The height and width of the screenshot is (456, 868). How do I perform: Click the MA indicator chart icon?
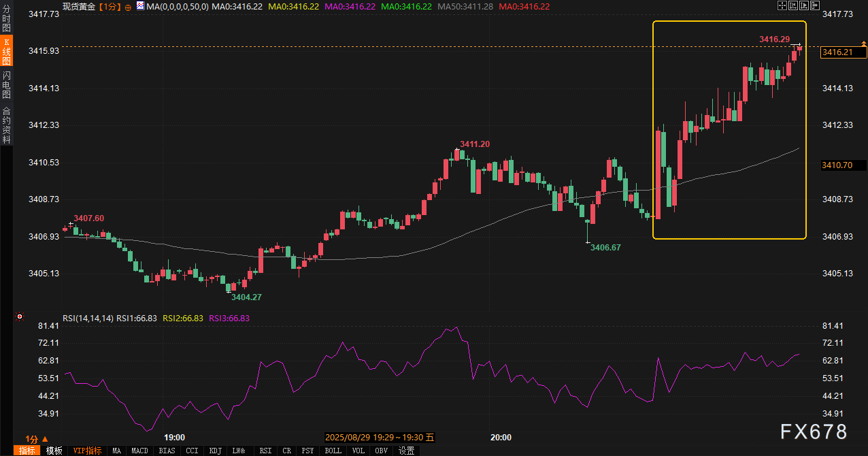(140, 5)
